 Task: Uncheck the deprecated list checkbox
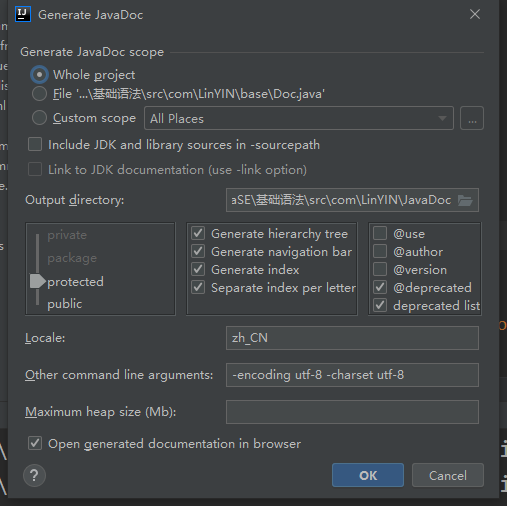click(x=380, y=305)
